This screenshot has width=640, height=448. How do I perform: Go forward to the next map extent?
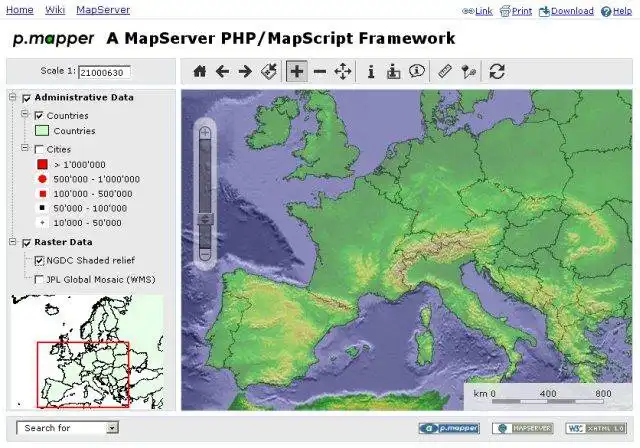tap(245, 71)
